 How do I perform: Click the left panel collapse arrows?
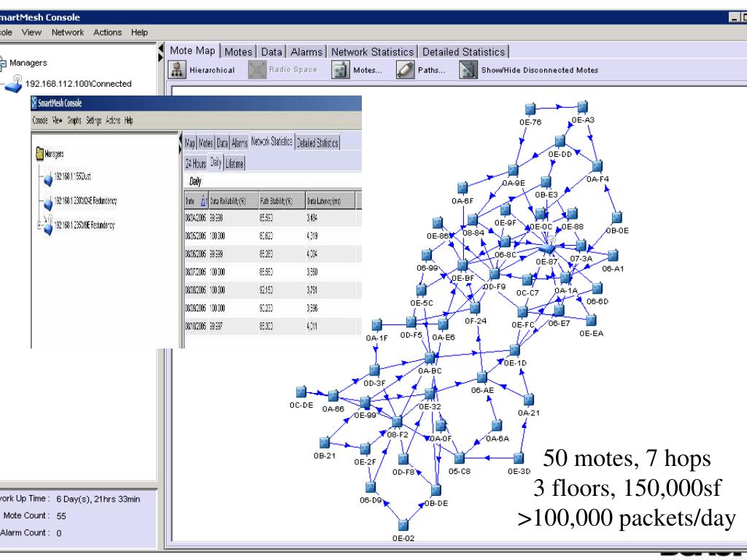click(x=160, y=53)
